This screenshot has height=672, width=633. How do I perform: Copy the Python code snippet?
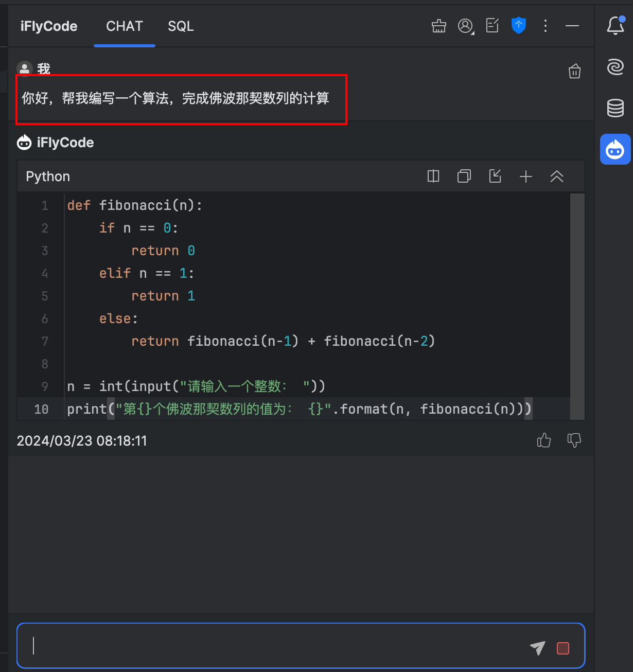[464, 176]
